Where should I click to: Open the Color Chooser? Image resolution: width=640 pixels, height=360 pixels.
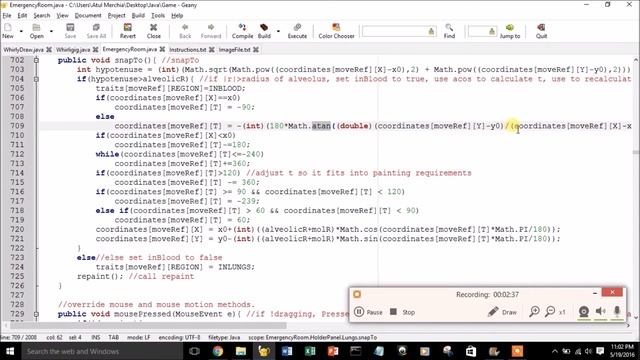point(336,31)
